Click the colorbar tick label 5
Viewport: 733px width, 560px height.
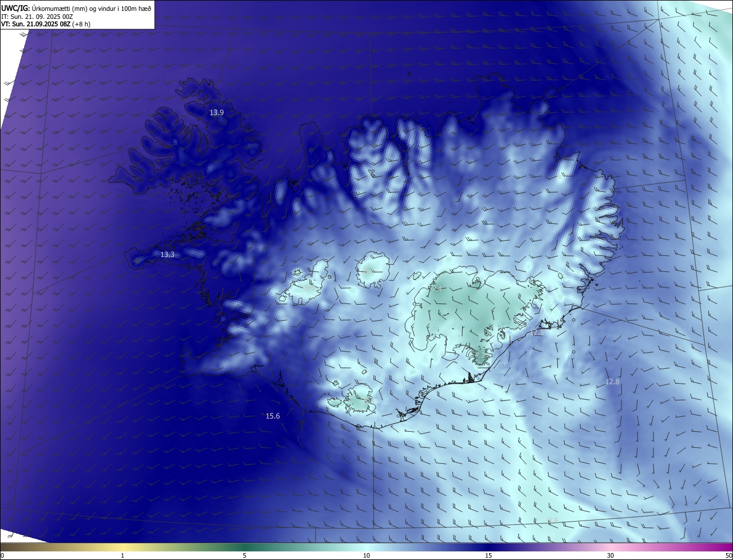pos(245,555)
